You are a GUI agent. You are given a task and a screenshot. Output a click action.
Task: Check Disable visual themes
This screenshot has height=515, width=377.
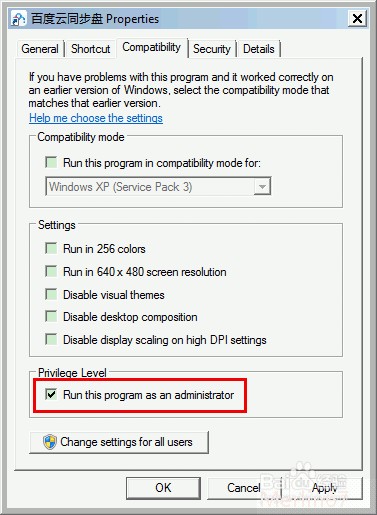click(51, 294)
